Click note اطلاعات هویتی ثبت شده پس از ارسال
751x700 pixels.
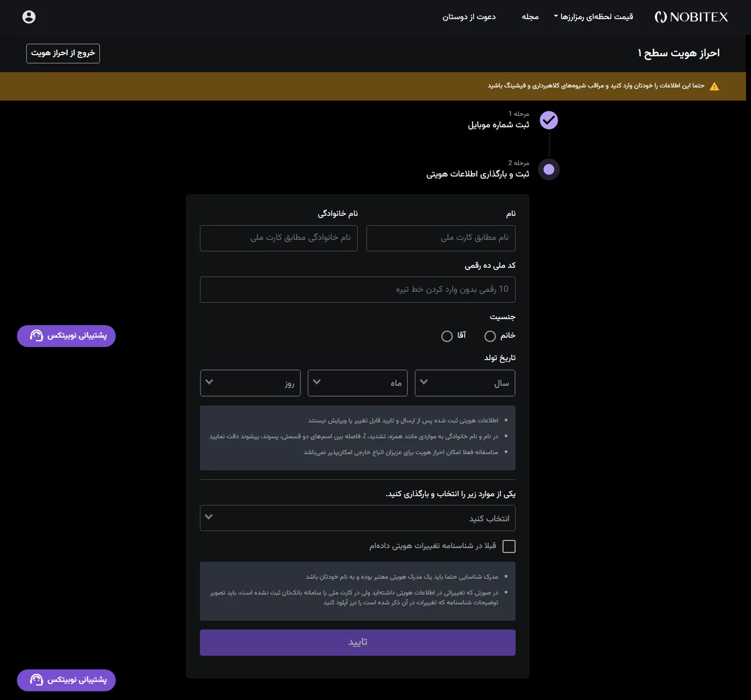click(x=403, y=421)
